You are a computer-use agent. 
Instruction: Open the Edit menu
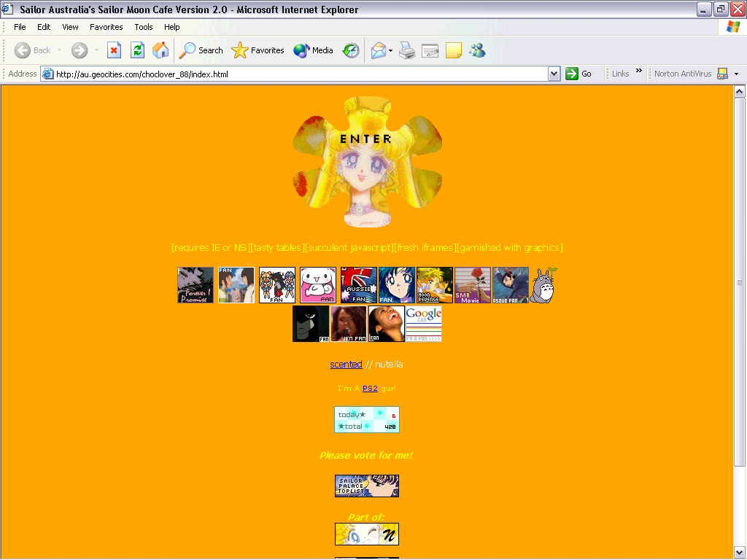(x=44, y=27)
